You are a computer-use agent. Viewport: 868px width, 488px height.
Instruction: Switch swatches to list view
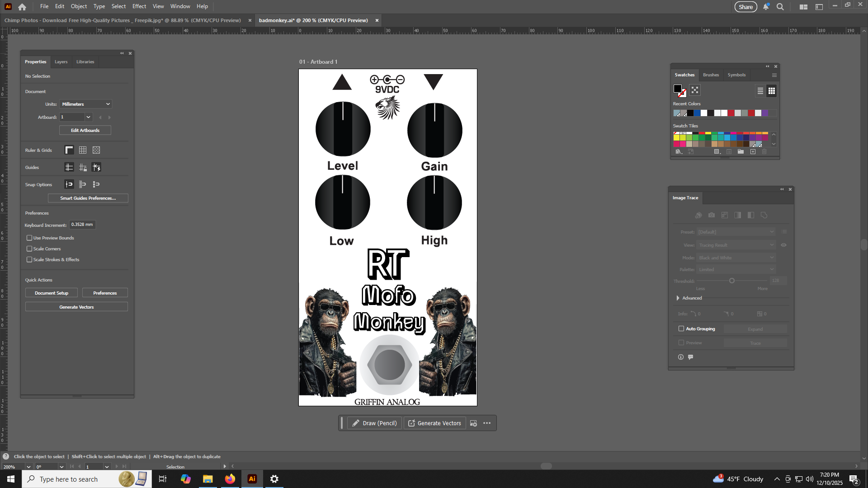pos(760,91)
